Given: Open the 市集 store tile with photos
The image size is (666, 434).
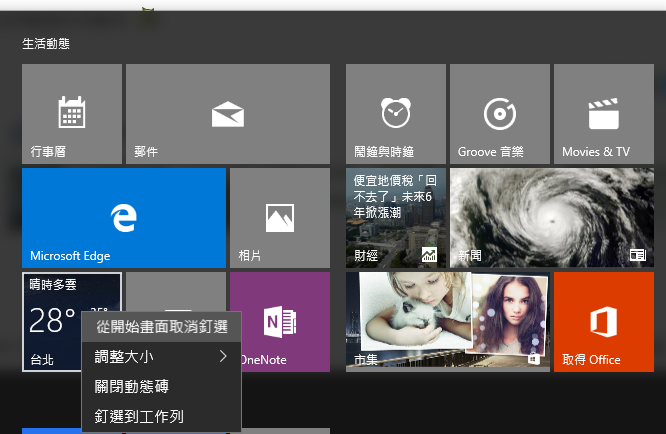Looking at the screenshot, I should click(x=448, y=322).
